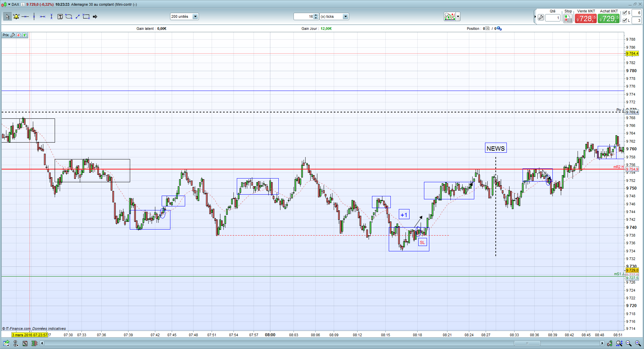
Task: Select the alert bell tool
Action: tap(16, 16)
